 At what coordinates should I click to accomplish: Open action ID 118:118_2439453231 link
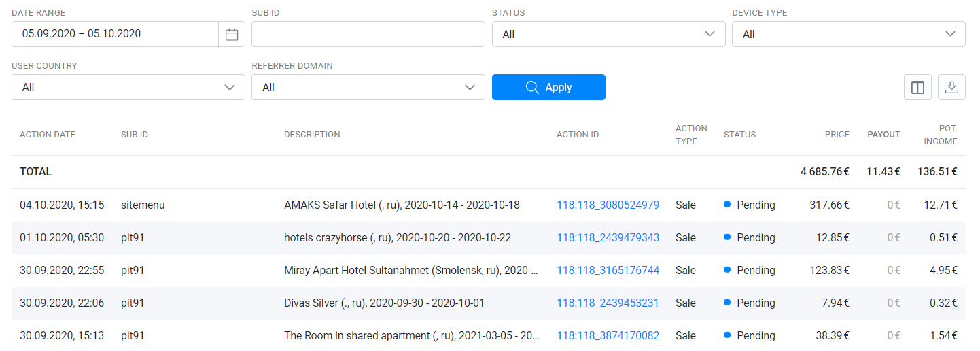tap(608, 303)
